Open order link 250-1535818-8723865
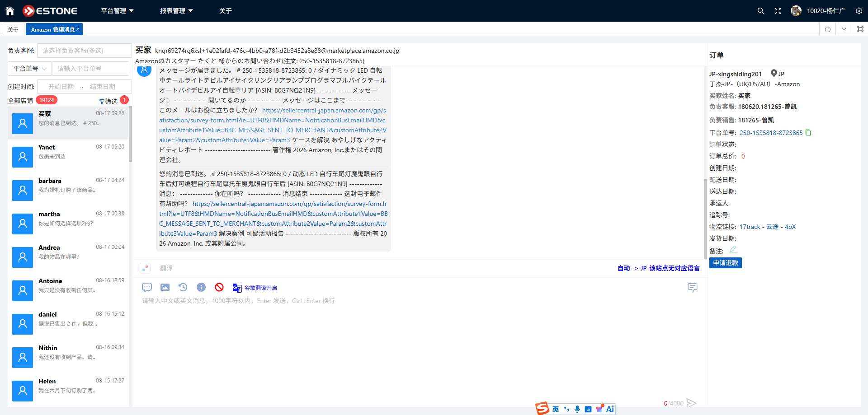Viewport: 868px width, 415px height. click(x=771, y=133)
